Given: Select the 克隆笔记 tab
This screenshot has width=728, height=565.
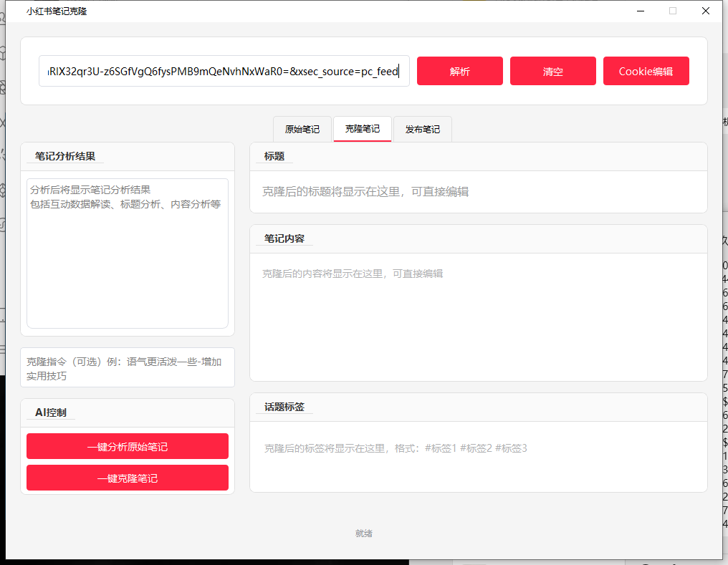Looking at the screenshot, I should click(362, 129).
